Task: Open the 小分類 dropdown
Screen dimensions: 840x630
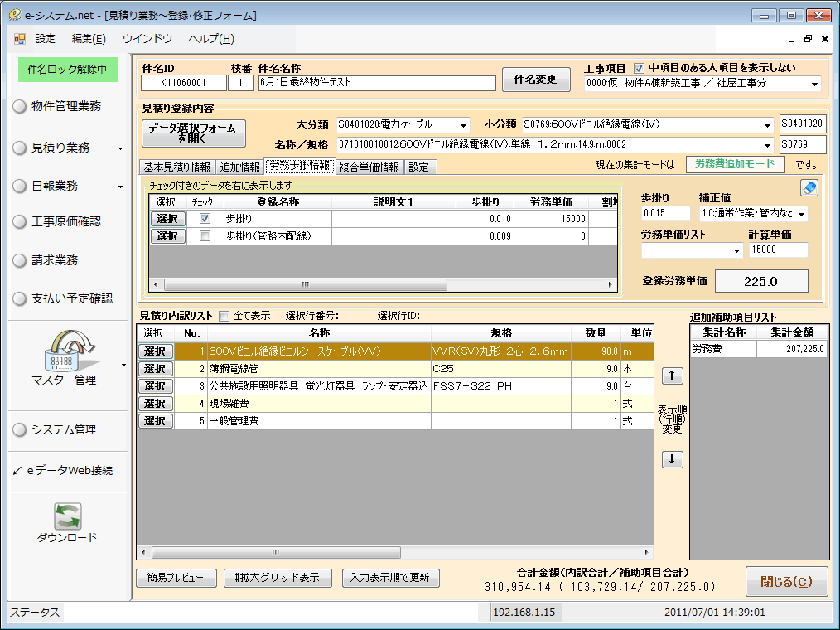Action: click(767, 125)
